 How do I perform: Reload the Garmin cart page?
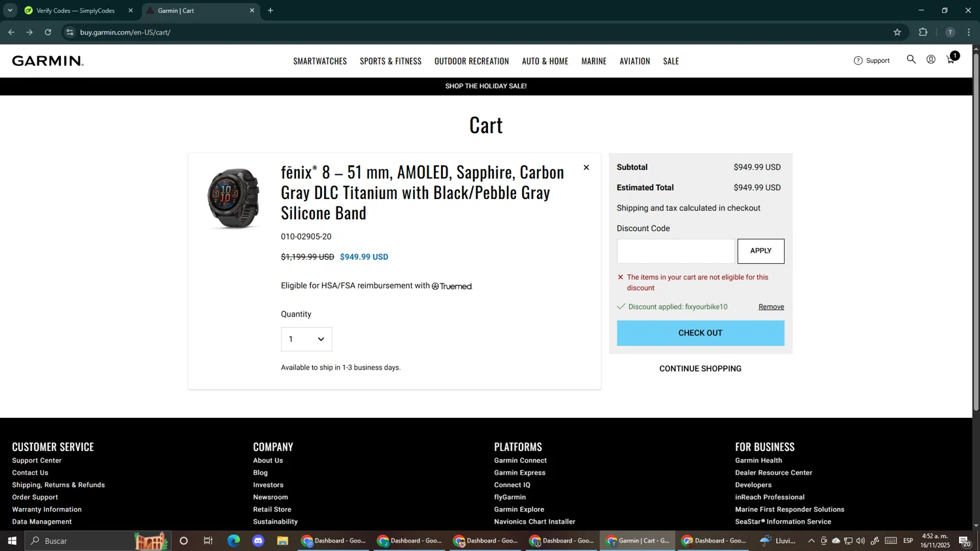point(48,32)
